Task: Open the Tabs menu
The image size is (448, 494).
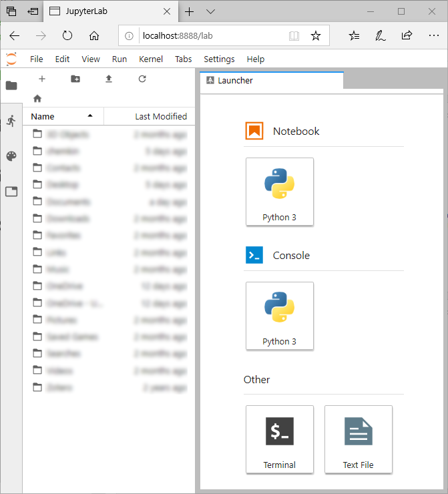Action: 184,59
